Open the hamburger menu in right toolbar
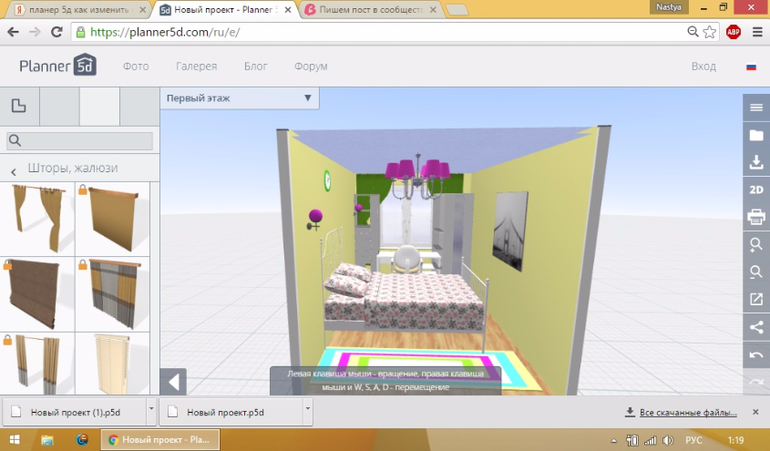The image size is (770, 451). click(756, 107)
